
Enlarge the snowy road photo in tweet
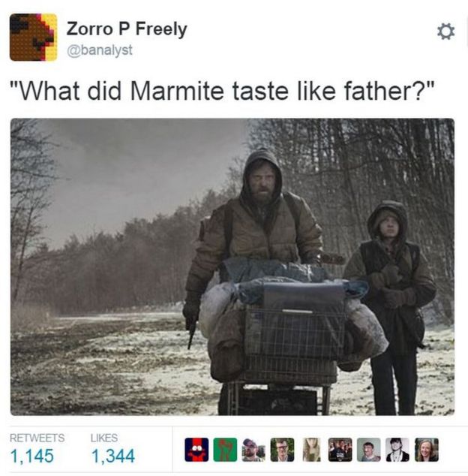click(232, 267)
